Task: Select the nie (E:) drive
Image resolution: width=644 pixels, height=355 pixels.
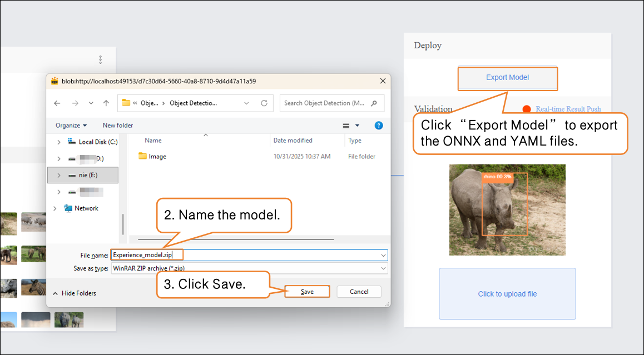Action: (89, 176)
